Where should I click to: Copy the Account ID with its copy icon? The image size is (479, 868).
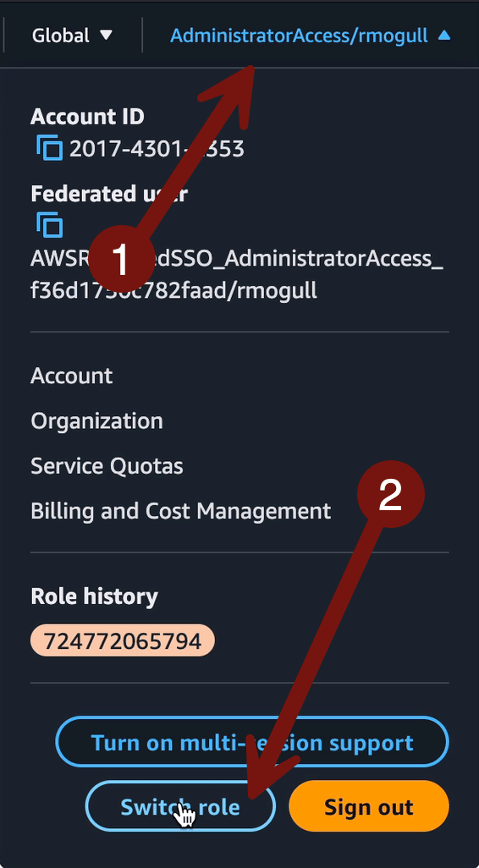[x=49, y=148]
